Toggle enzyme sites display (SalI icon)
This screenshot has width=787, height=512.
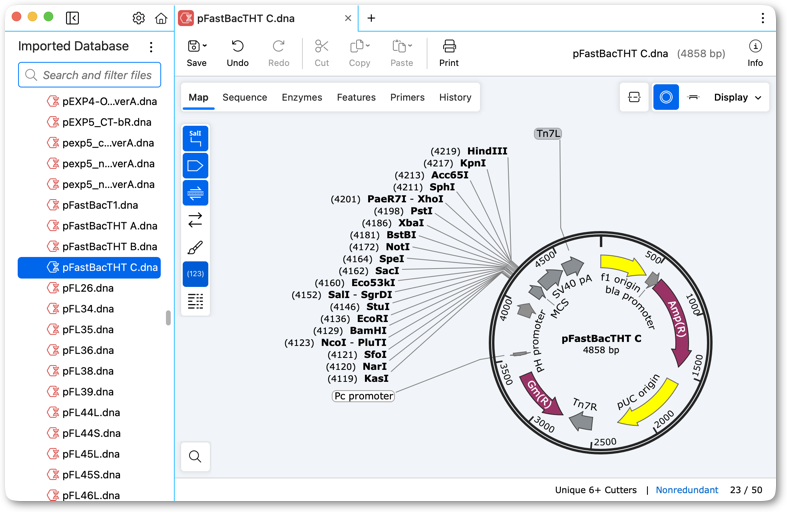[195, 139]
